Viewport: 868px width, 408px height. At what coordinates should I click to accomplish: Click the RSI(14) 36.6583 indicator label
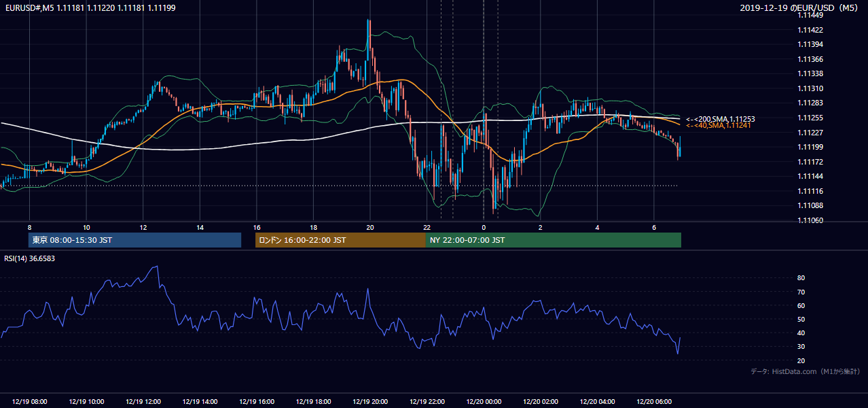coord(28,258)
